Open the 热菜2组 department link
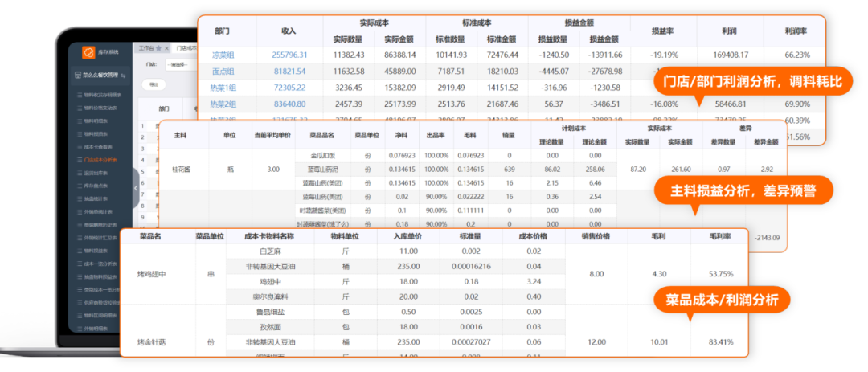Viewport: 868px width, 372px height. click(223, 104)
